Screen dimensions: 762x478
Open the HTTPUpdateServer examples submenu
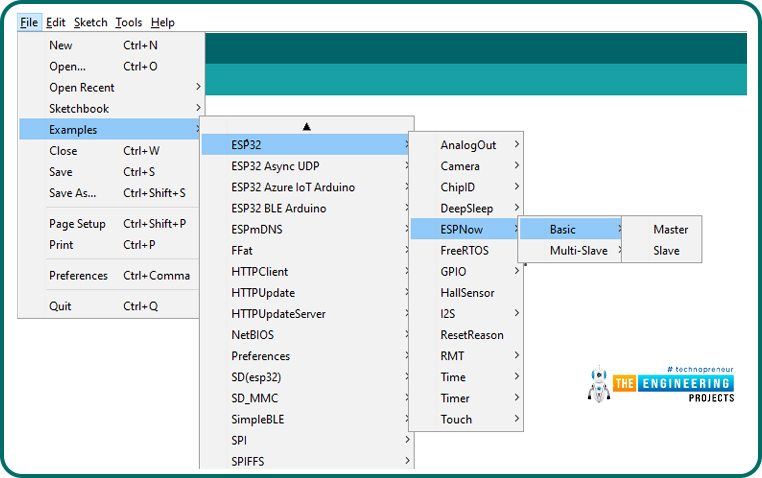tap(307, 314)
